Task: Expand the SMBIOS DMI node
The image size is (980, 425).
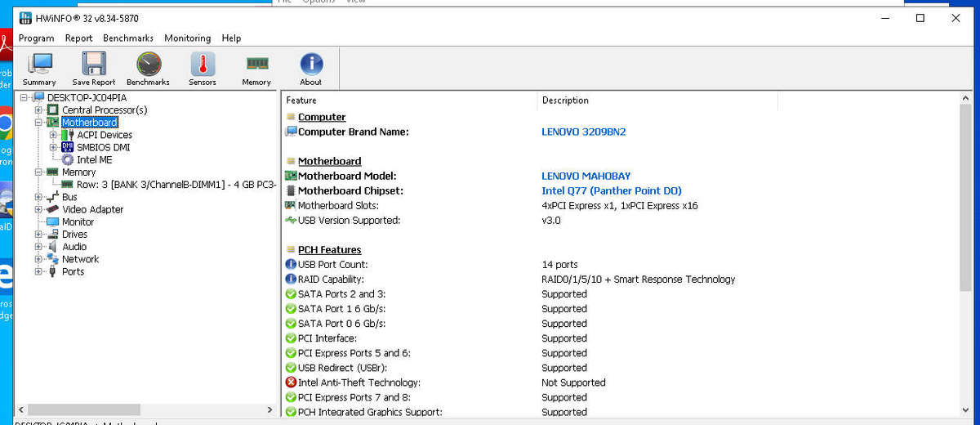Action: (x=53, y=147)
